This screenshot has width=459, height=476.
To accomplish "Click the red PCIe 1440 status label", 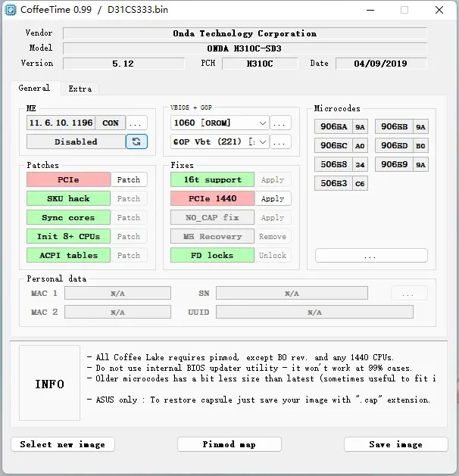I will point(212,198).
